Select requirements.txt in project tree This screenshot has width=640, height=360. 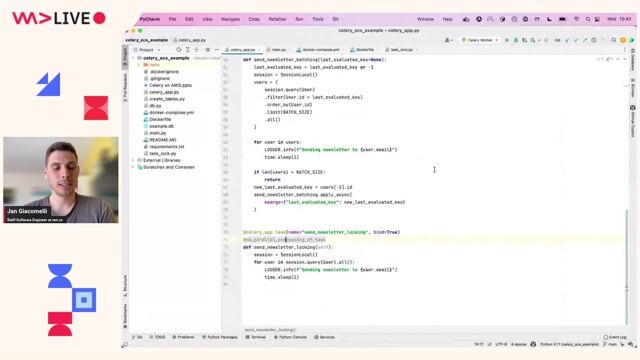point(164,147)
